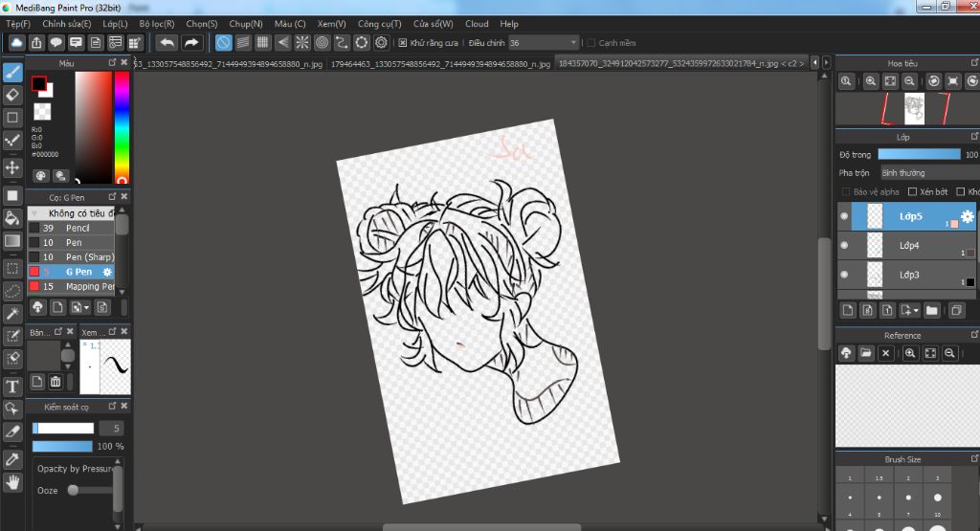Hide layer Lớp3 visibility dot
Screen dimensions: 980x531
844,275
